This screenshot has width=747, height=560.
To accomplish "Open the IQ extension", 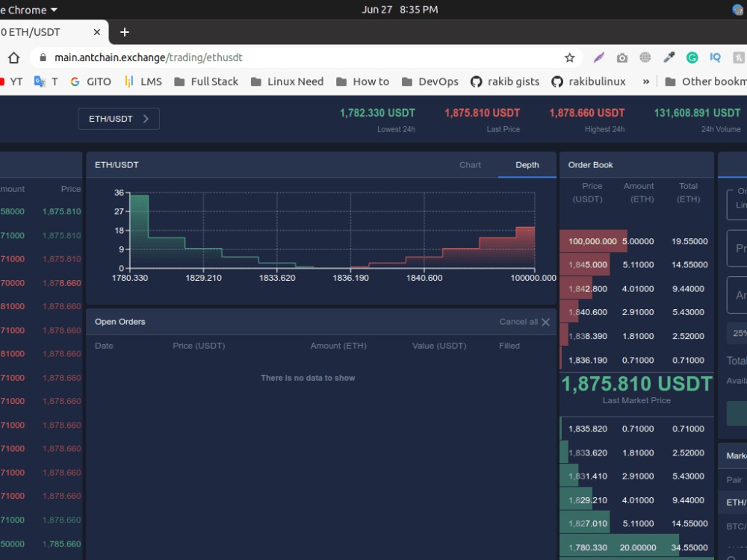I will pyautogui.click(x=714, y=57).
